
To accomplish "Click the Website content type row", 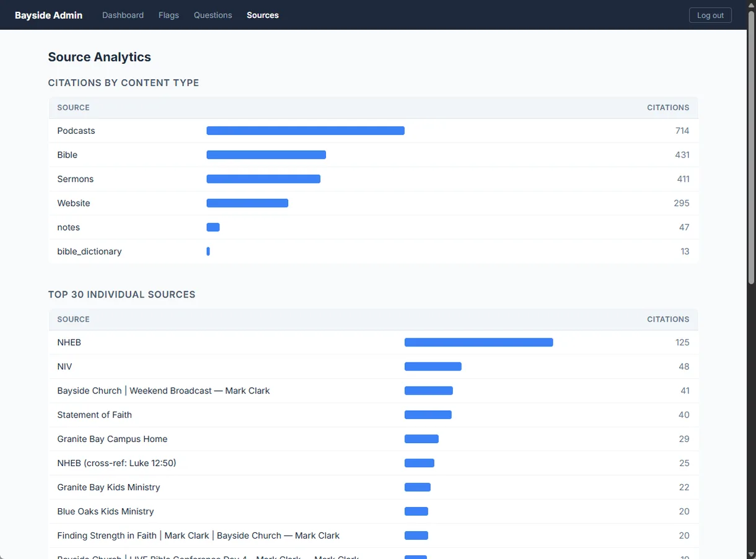I will tap(373, 203).
